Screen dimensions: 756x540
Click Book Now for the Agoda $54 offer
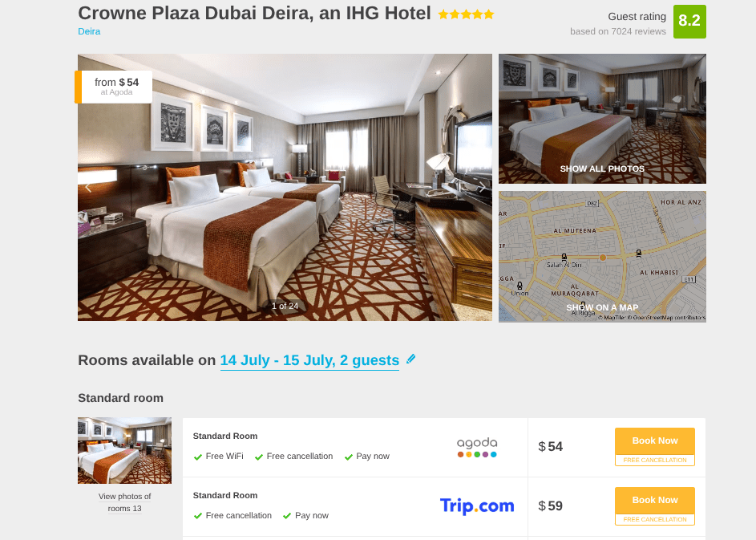(x=655, y=441)
